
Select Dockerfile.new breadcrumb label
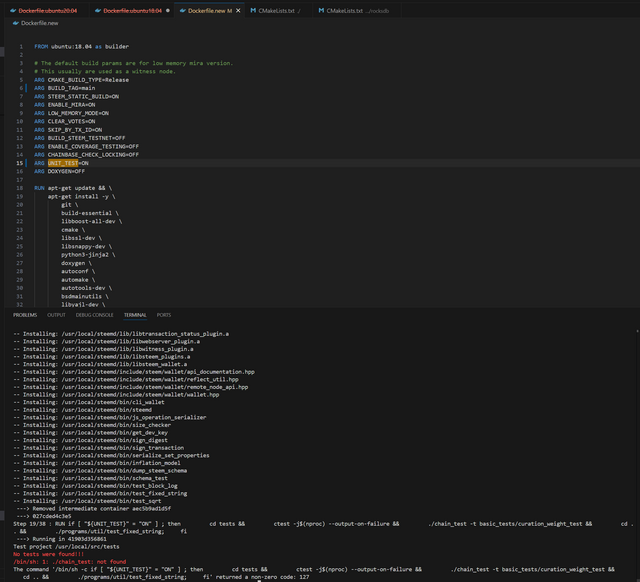40,23
